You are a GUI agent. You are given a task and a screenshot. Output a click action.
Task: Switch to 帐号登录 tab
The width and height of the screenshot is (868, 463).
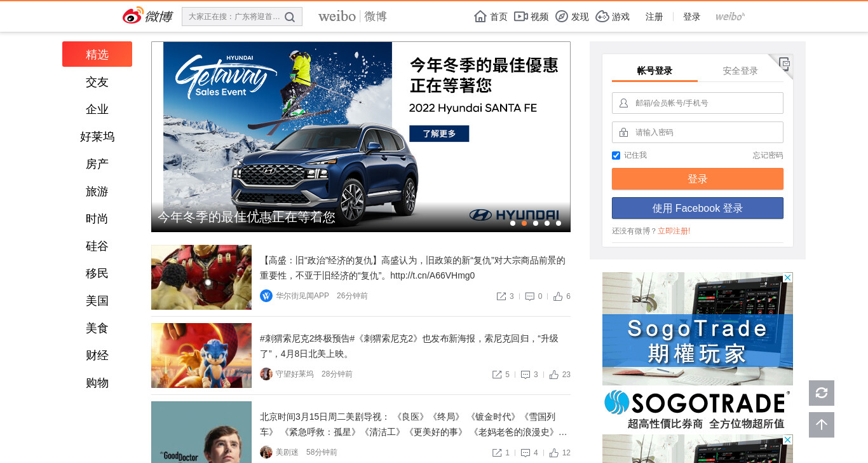click(654, 71)
